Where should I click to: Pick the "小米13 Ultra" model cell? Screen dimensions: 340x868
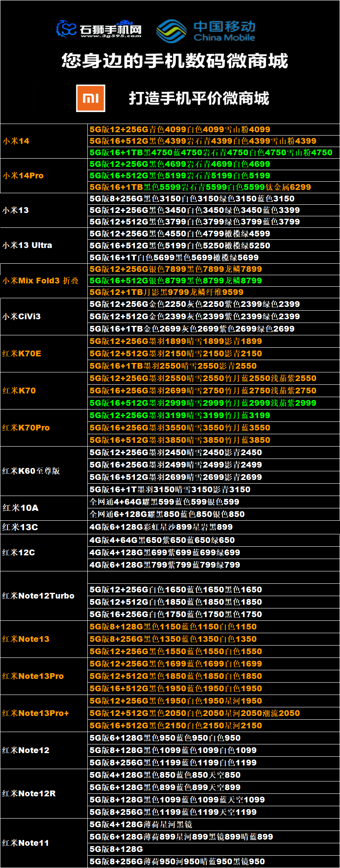[44, 245]
